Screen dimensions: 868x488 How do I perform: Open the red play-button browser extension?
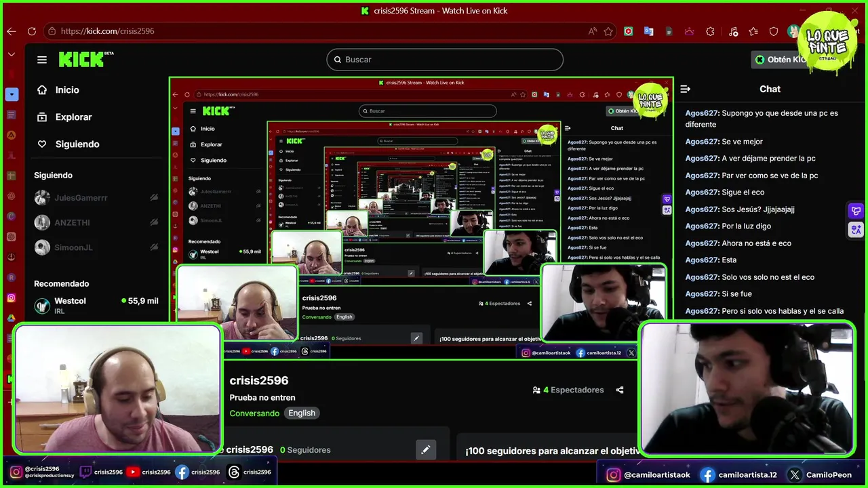[629, 31]
